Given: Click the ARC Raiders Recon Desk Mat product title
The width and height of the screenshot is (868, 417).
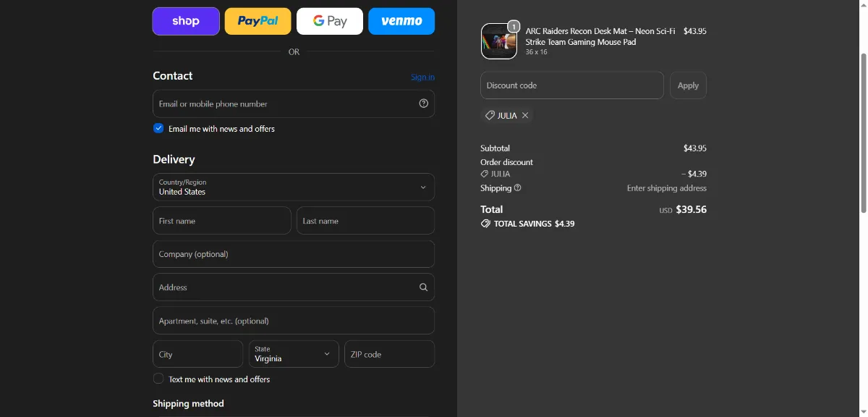Looking at the screenshot, I should [x=600, y=36].
